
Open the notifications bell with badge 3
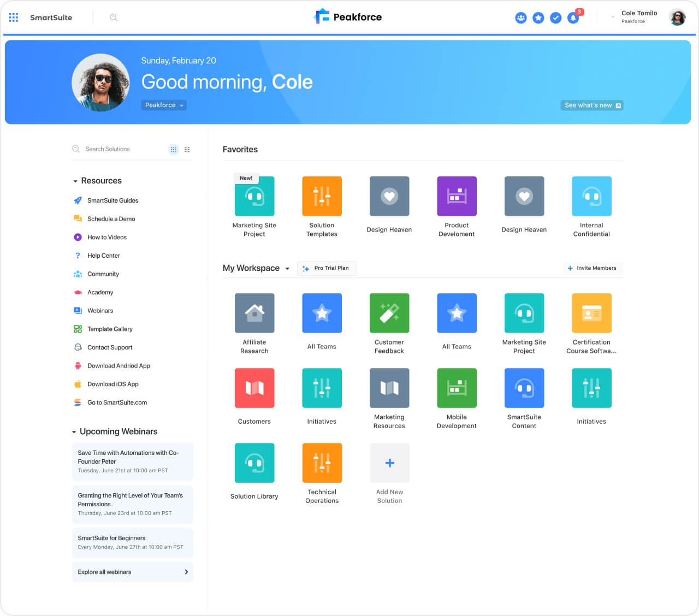tap(573, 18)
